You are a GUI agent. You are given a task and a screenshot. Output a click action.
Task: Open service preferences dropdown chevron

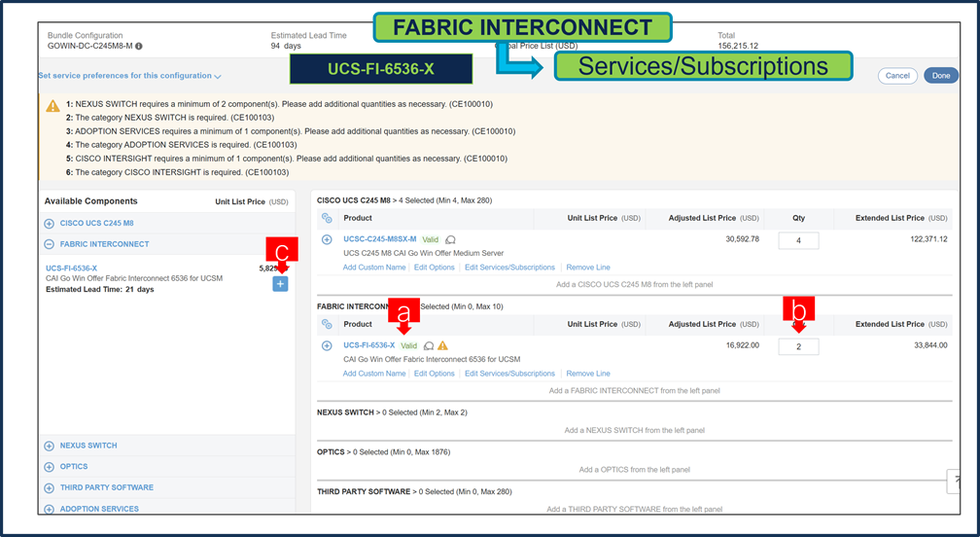(218, 76)
